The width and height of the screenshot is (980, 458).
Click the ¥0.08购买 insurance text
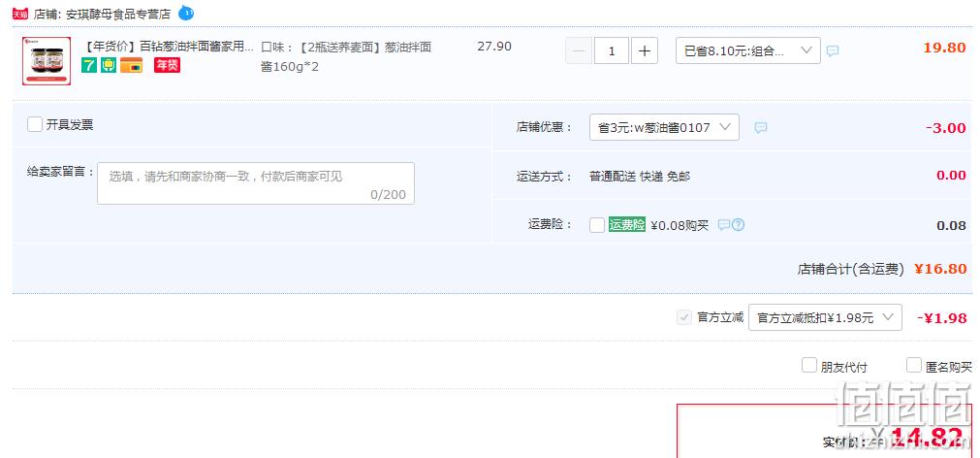click(680, 225)
